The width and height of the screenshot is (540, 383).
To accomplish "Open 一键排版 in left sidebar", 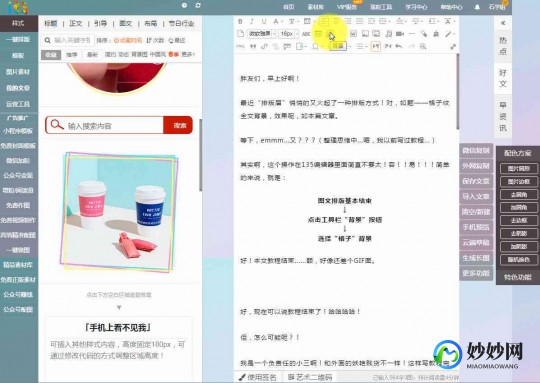I will (18, 39).
